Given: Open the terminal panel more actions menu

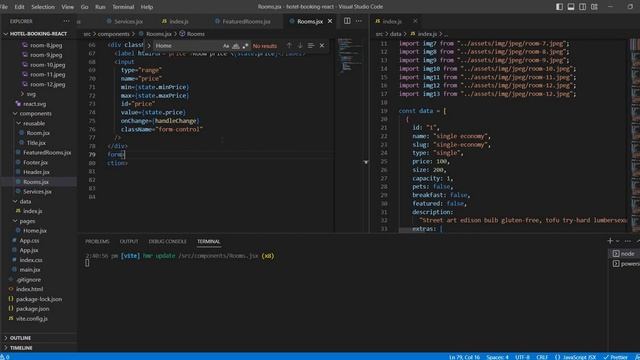Looking at the screenshot, I should pos(628,241).
